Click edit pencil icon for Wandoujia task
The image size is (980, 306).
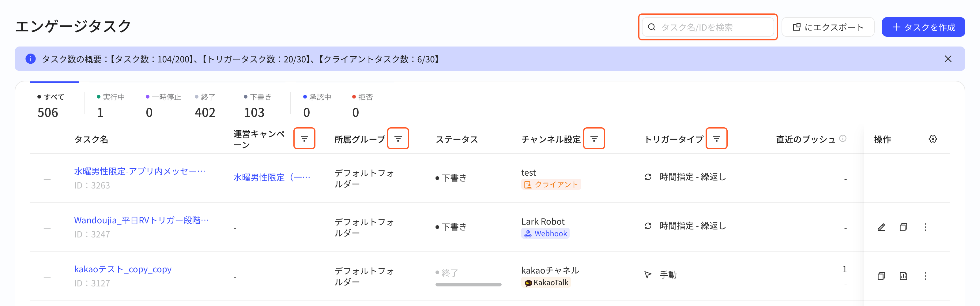(x=881, y=227)
